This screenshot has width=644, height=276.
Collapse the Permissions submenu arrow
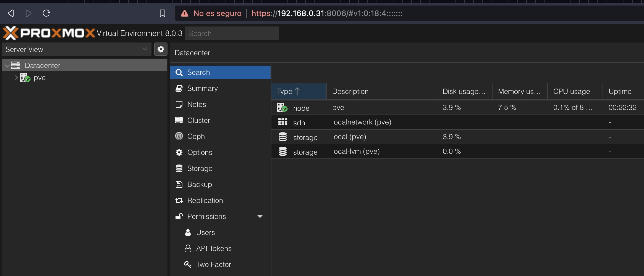coord(260,216)
